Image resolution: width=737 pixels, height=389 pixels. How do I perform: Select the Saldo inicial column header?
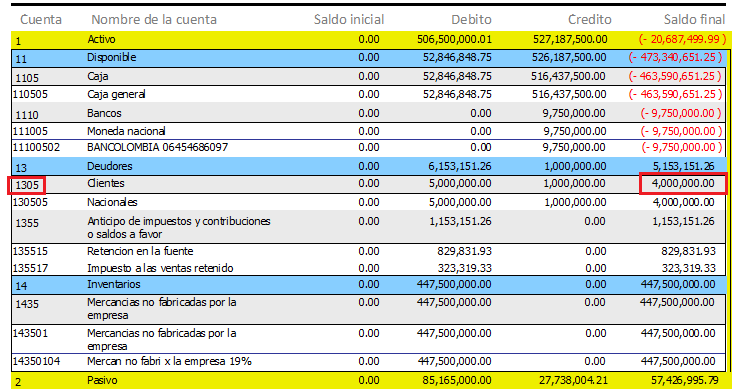point(349,20)
